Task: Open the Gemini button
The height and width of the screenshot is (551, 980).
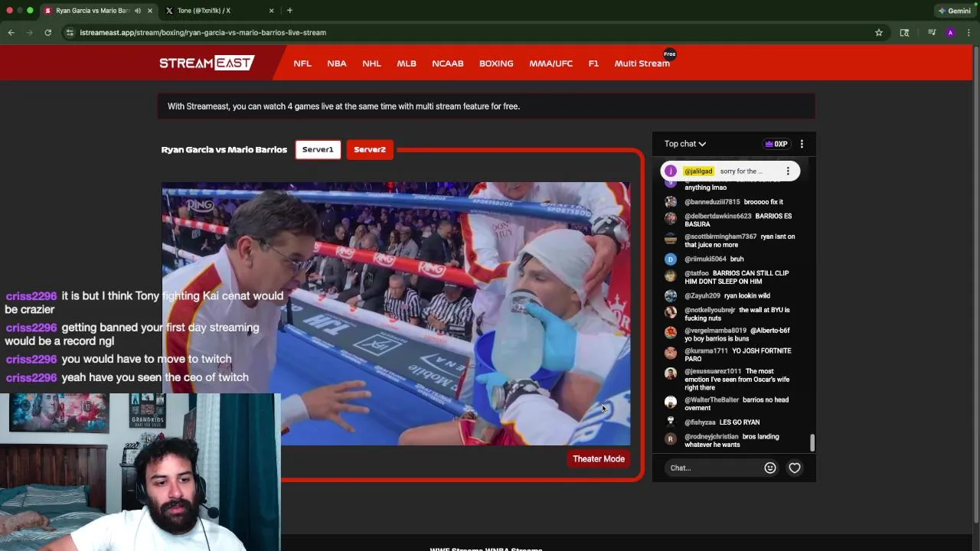Action: tap(954, 11)
